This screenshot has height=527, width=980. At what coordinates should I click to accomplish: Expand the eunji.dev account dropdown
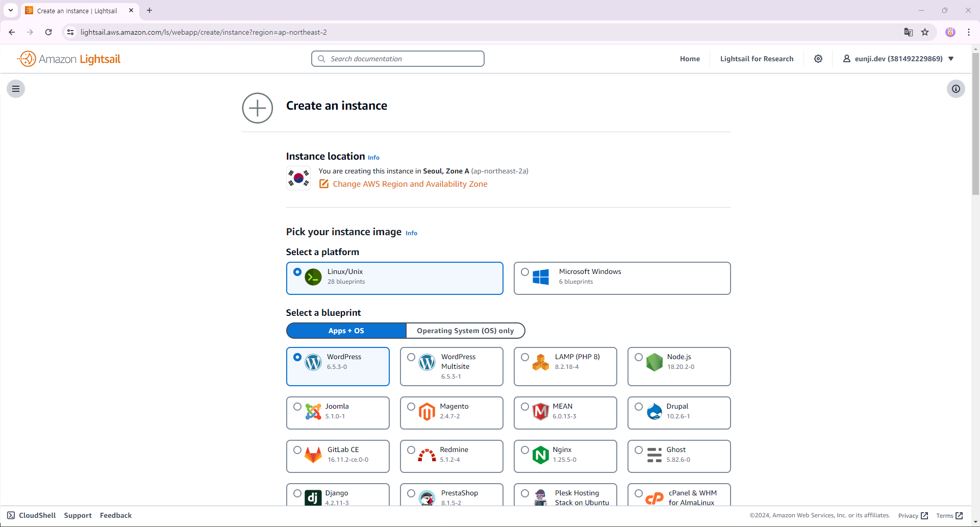click(898, 59)
